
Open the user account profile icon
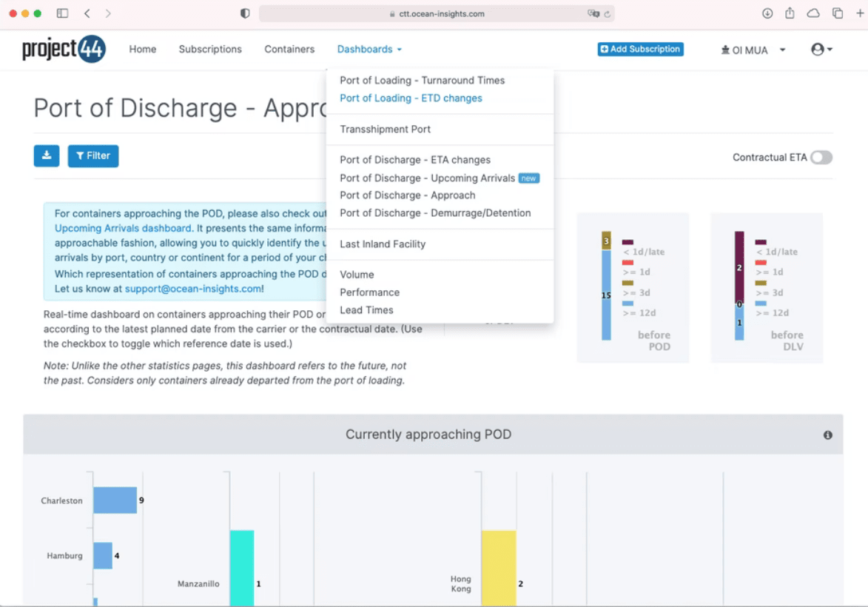pyautogui.click(x=817, y=49)
